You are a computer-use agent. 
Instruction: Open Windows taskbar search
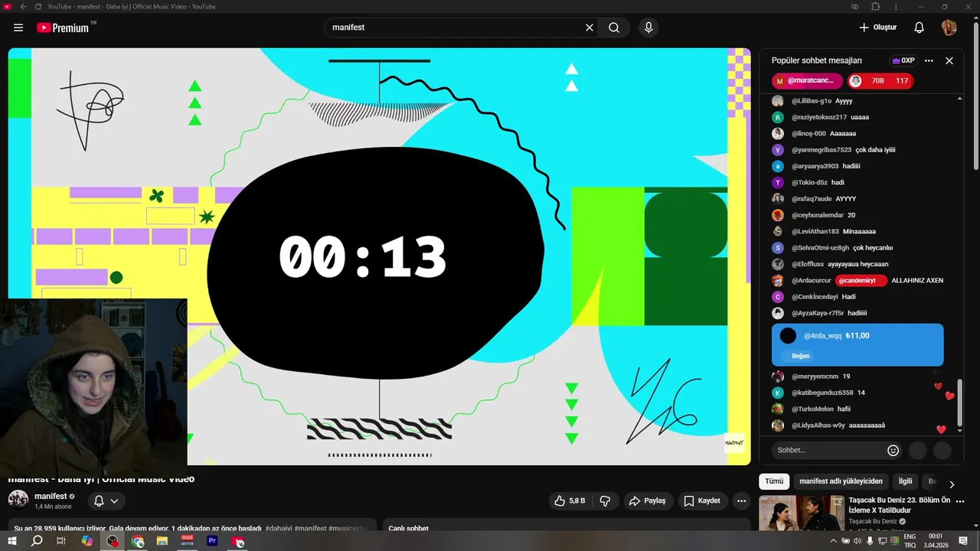tap(37, 541)
